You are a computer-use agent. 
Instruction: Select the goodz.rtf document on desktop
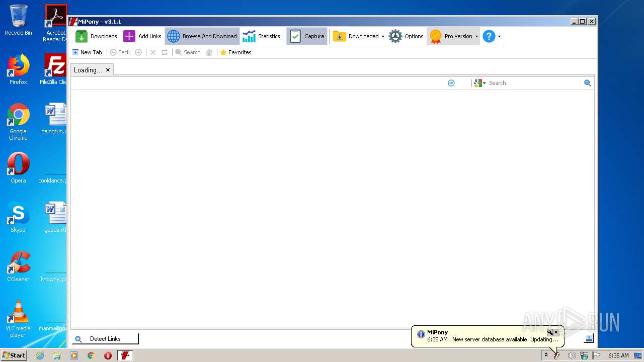pos(55,217)
